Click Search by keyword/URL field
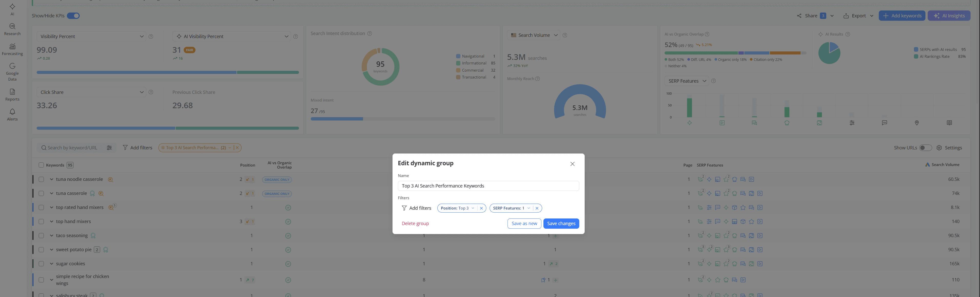 coord(72,148)
